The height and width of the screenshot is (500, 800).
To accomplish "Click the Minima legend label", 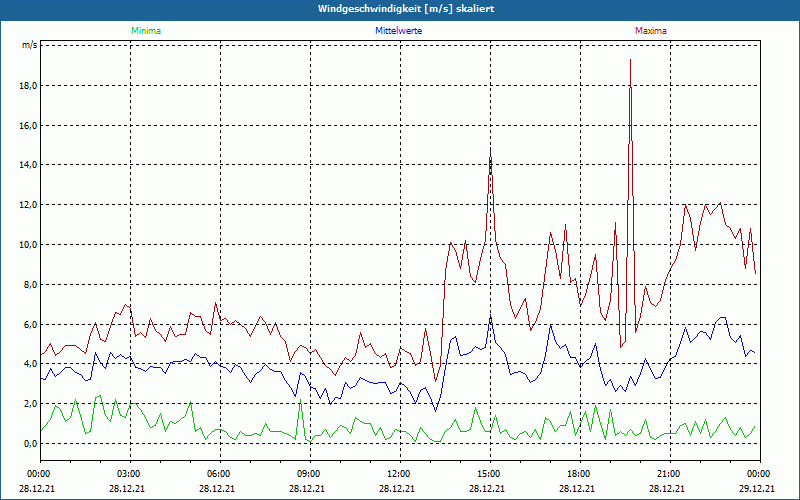I will (145, 31).
